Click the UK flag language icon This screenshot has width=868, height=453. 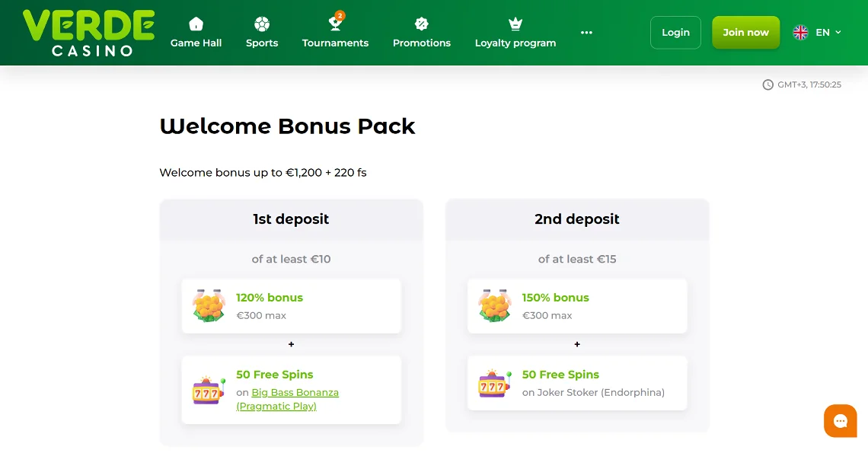[x=800, y=33]
